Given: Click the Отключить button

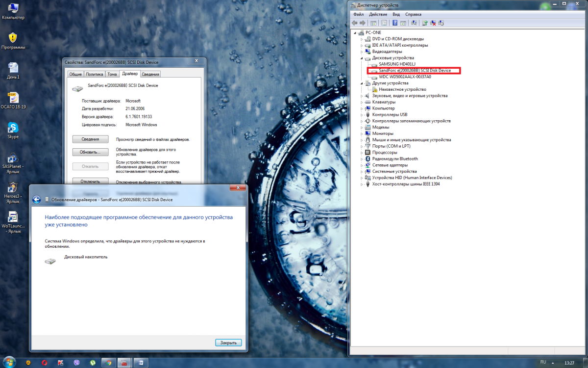Looking at the screenshot, I should 90,181.
